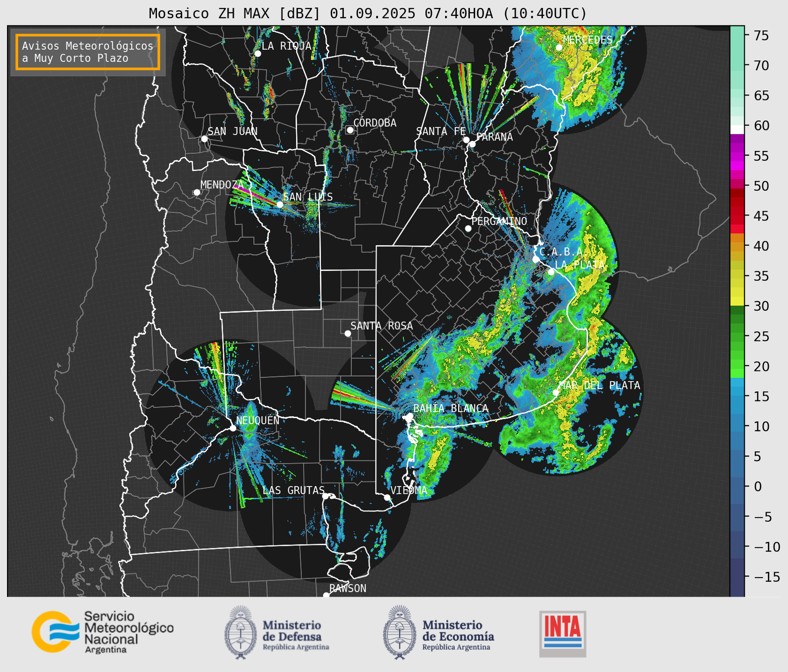Click the MAR DEL PLATA city label text
The width and height of the screenshot is (788, 672).
coord(599,385)
